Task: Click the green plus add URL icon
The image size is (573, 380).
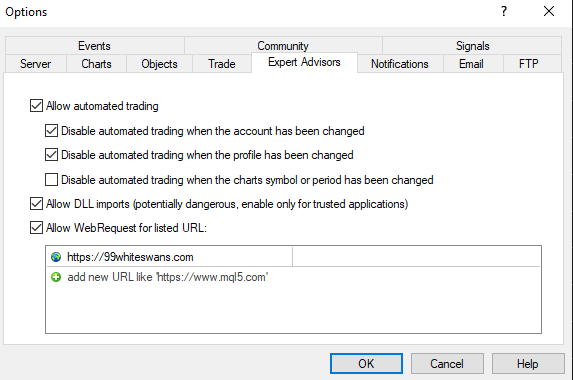Action: click(x=56, y=277)
